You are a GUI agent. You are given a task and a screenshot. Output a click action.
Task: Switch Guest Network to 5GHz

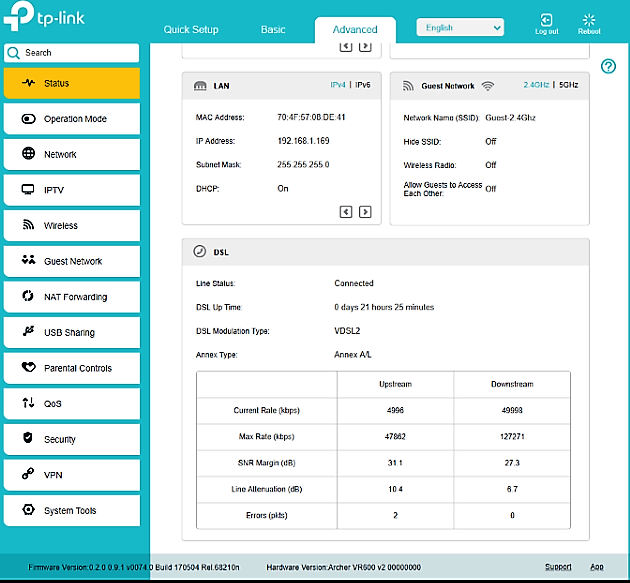[568, 86]
